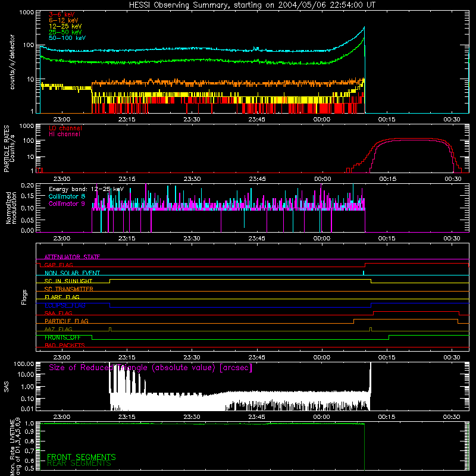Click 1000 on the counts/s/detector axis
The image size is (476, 476).
tap(27, 12)
